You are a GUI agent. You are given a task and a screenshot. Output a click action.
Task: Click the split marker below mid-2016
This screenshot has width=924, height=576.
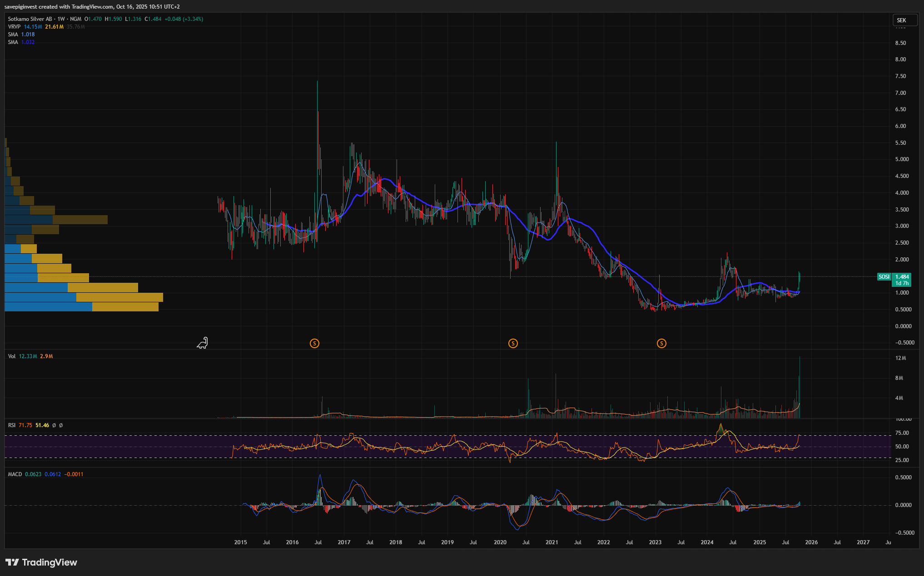[314, 344]
